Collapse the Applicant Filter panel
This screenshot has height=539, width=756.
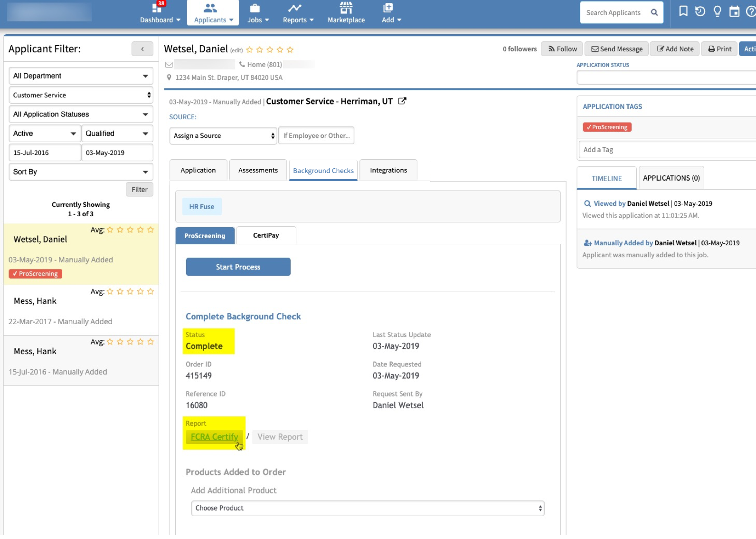(x=142, y=49)
